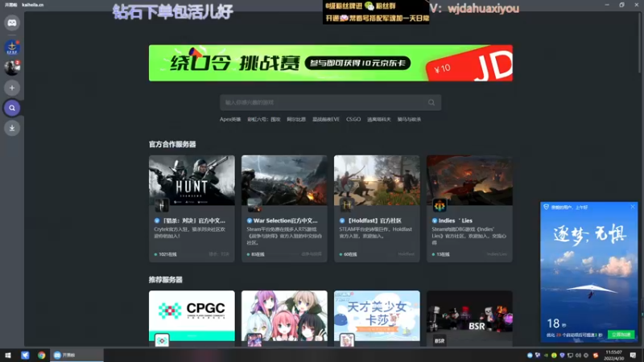644x362 pixels.
Task: Click the 1021 online count on HUNT card
Action: coord(166,254)
